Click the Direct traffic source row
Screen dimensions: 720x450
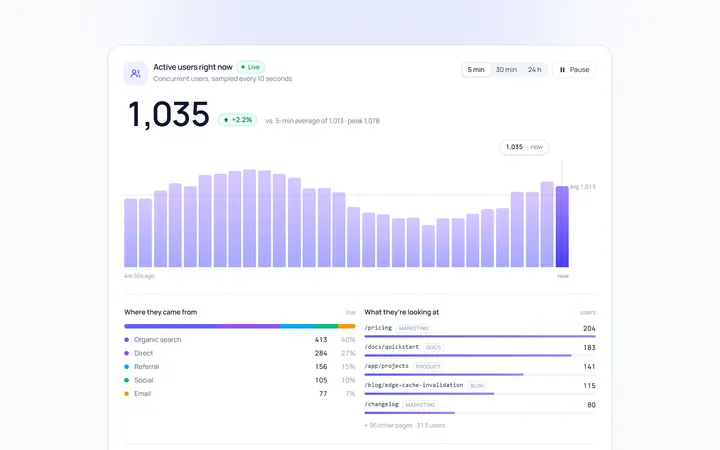[x=240, y=353]
